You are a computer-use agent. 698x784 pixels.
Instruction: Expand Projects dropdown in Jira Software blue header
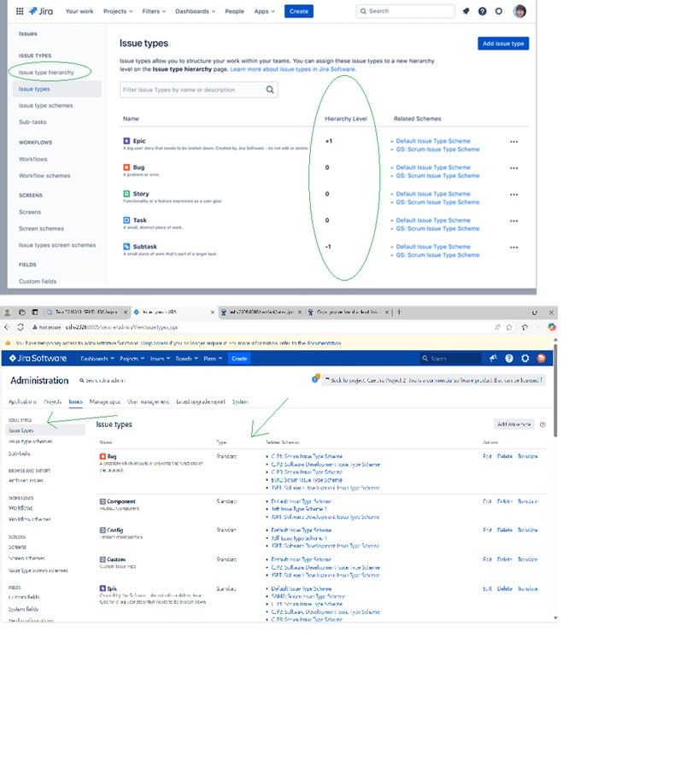pos(132,359)
